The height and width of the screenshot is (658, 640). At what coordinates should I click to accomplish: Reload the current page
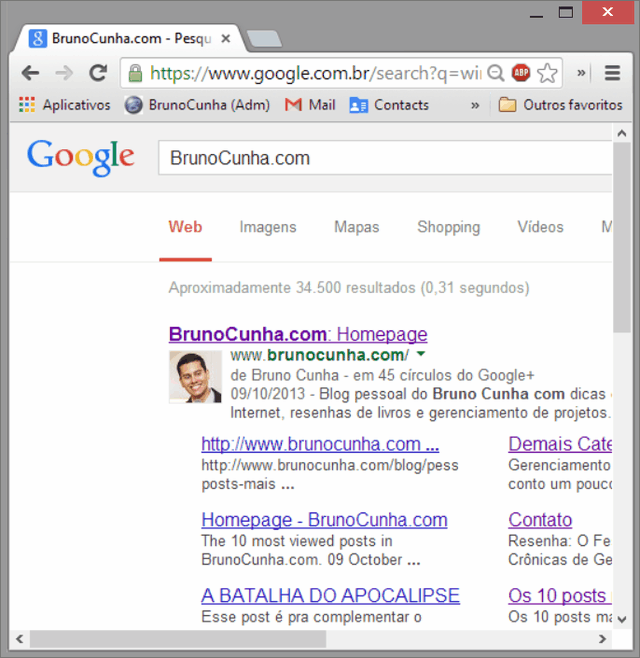pos(98,73)
